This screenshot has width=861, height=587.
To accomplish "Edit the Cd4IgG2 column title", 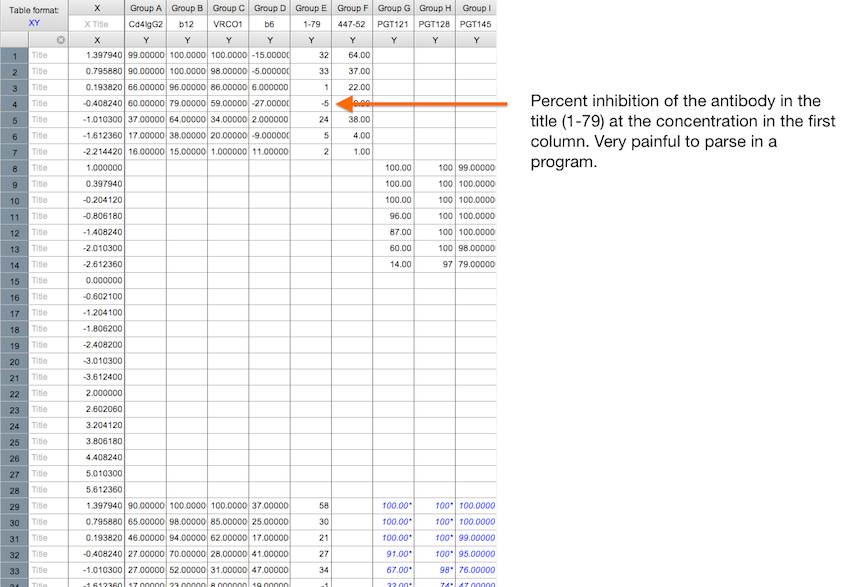I will tap(146, 24).
